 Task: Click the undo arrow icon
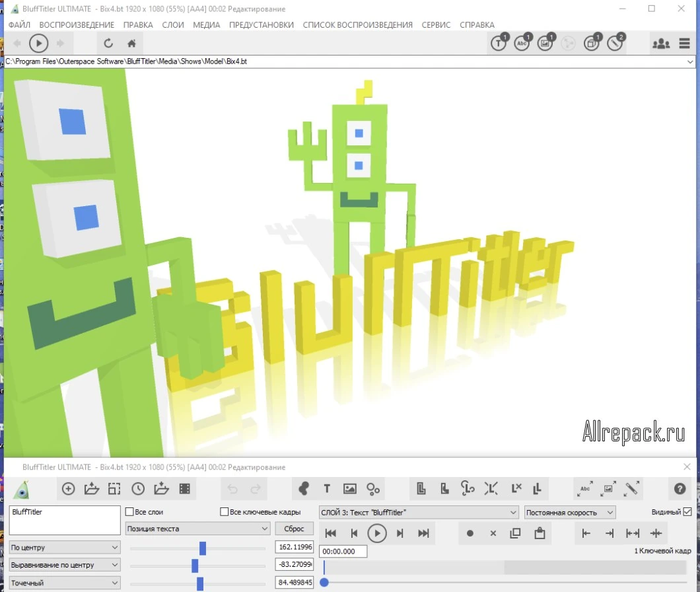click(232, 489)
